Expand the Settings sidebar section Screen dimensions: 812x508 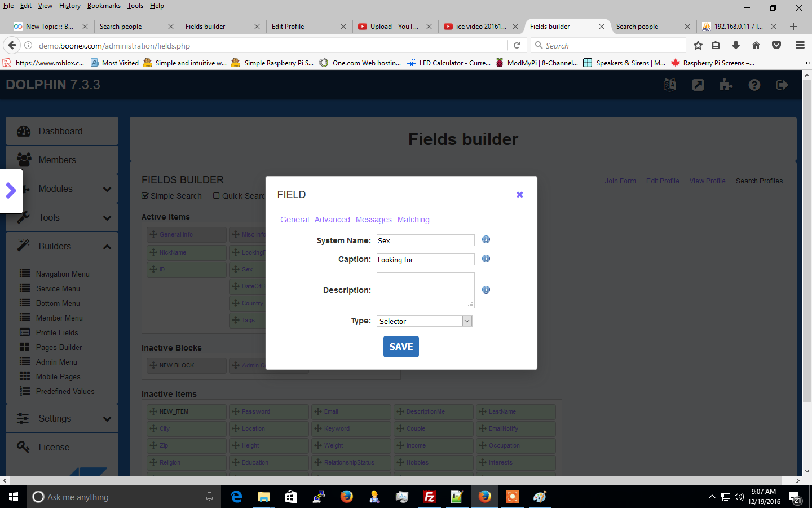(107, 419)
